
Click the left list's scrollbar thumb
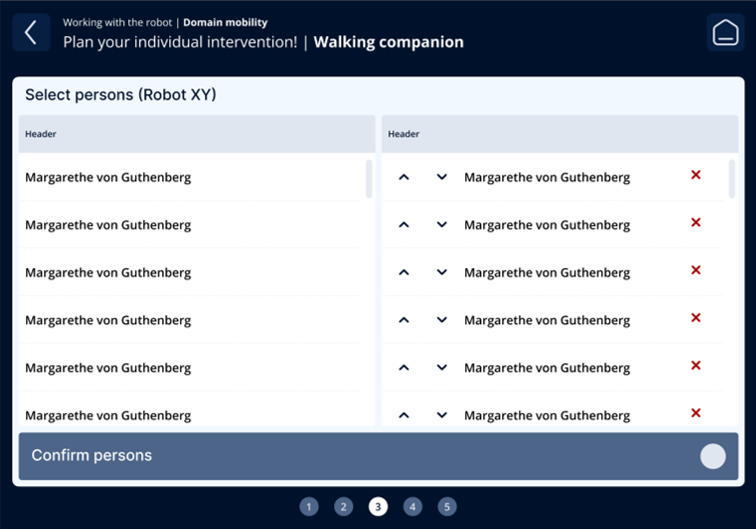(369, 179)
